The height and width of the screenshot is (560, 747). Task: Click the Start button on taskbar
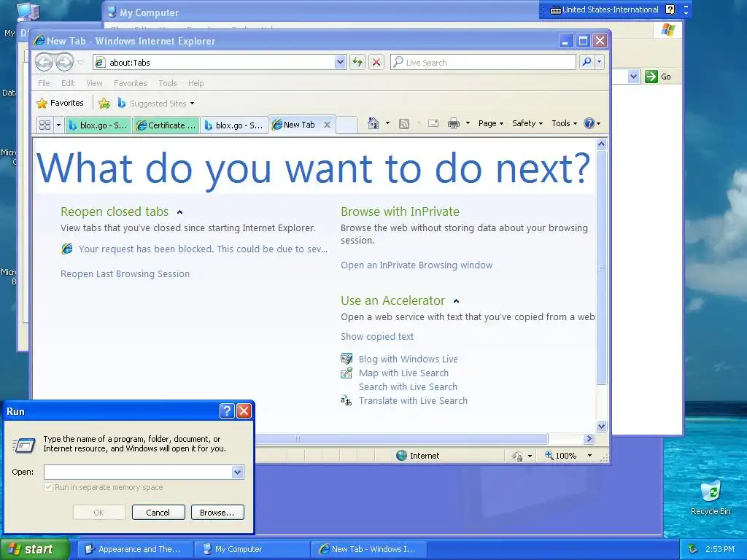tap(34, 549)
